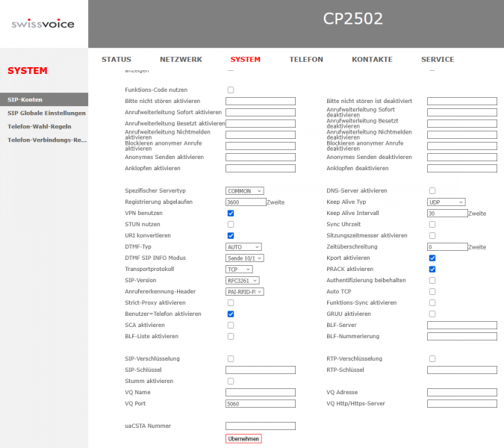Open Telefon-Wahl-Regeln page
The image size is (504, 448).
(x=40, y=127)
